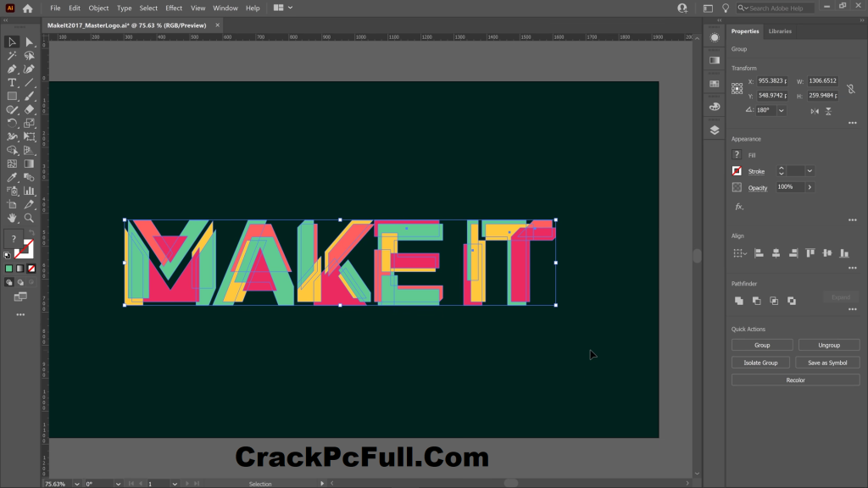The width and height of the screenshot is (868, 488).
Task: Select the Type tool
Action: pyautogui.click(x=12, y=82)
